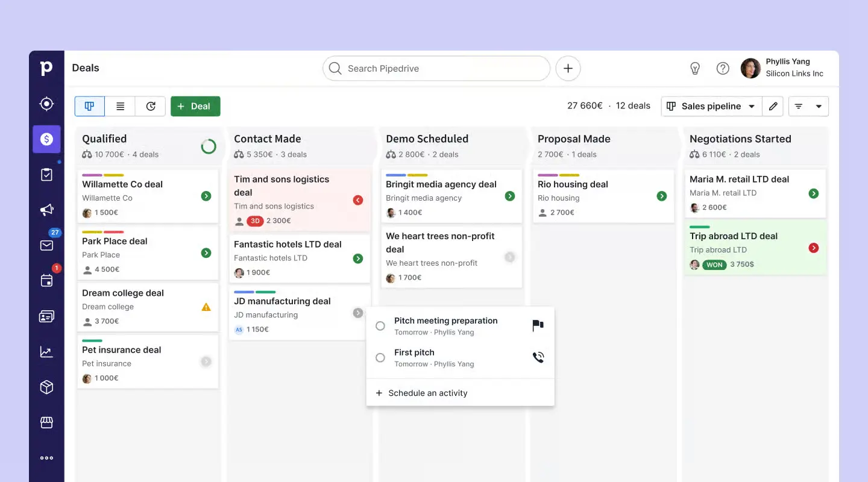Click the green arrow on Rio housing deal
This screenshot has width=868, height=482.
(662, 196)
